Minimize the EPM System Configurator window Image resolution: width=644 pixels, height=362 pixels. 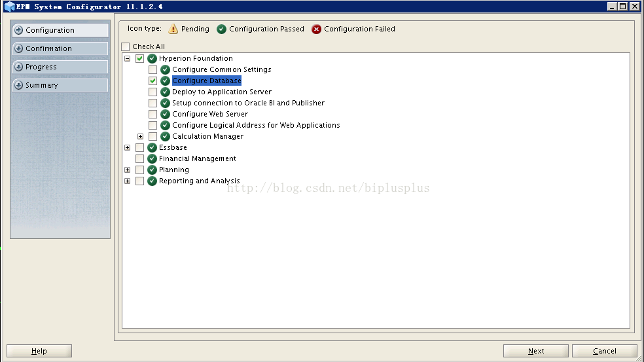612,6
